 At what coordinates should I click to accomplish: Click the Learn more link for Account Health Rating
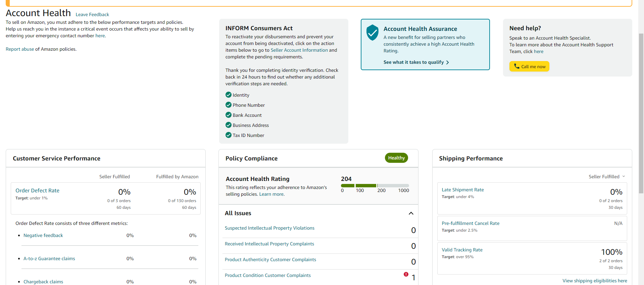(271, 194)
